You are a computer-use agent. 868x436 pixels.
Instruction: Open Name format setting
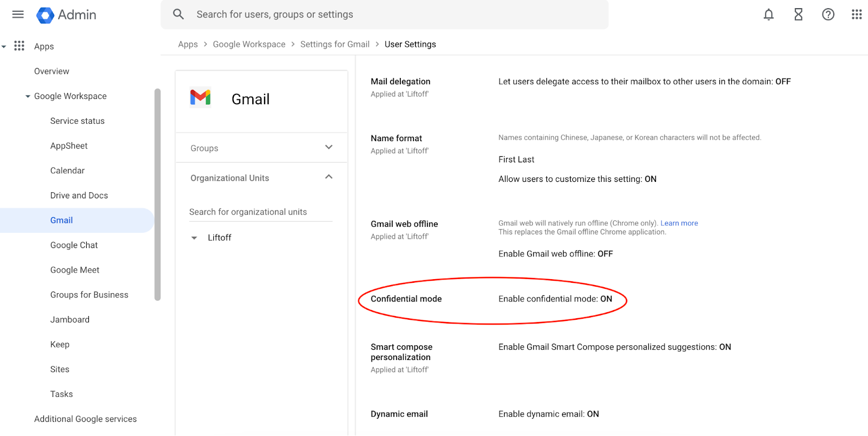click(x=396, y=138)
